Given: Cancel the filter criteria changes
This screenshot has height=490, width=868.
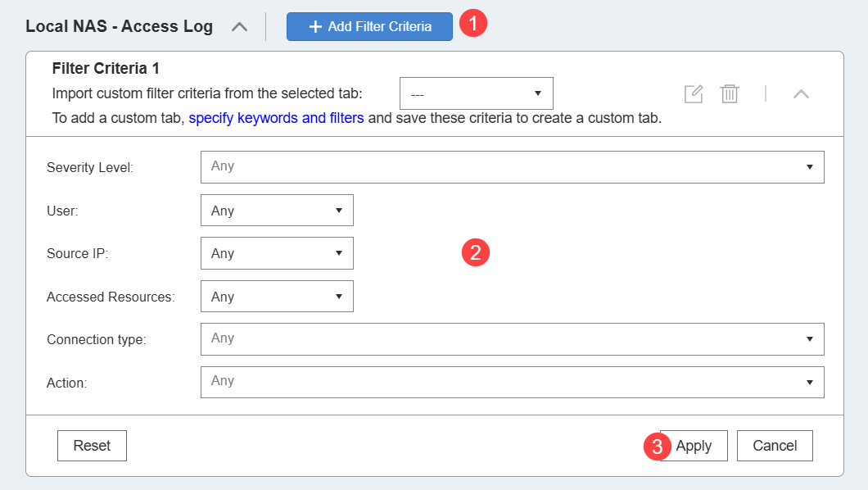Looking at the screenshot, I should point(775,446).
